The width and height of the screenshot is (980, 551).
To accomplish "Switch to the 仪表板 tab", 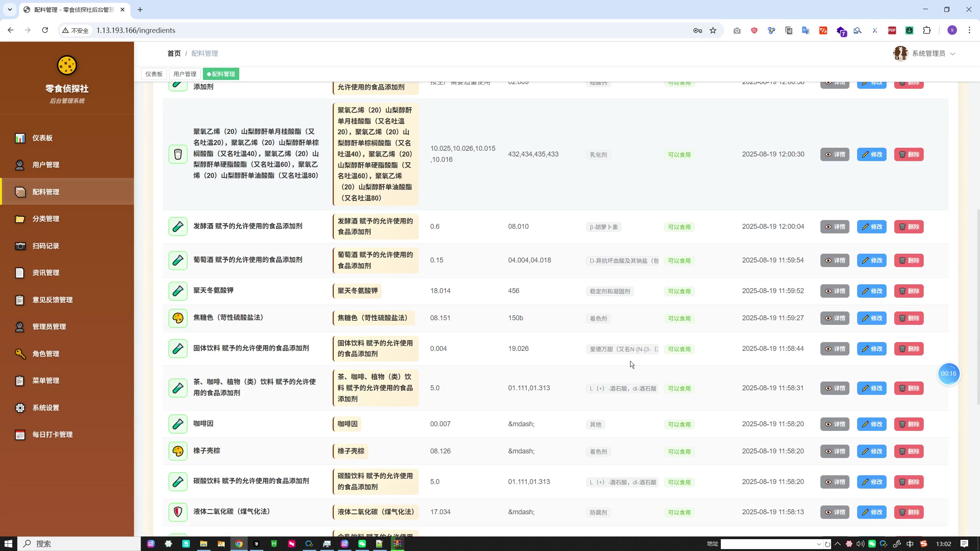I will pos(153,73).
